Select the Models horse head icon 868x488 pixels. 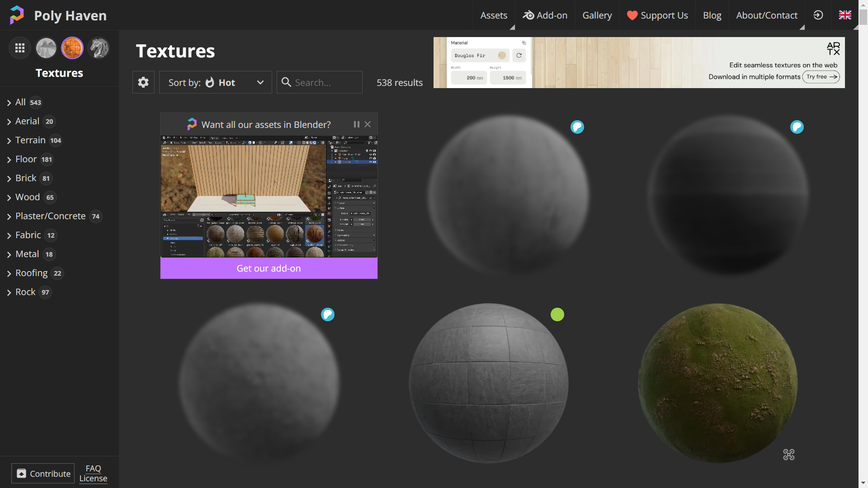tap(99, 48)
